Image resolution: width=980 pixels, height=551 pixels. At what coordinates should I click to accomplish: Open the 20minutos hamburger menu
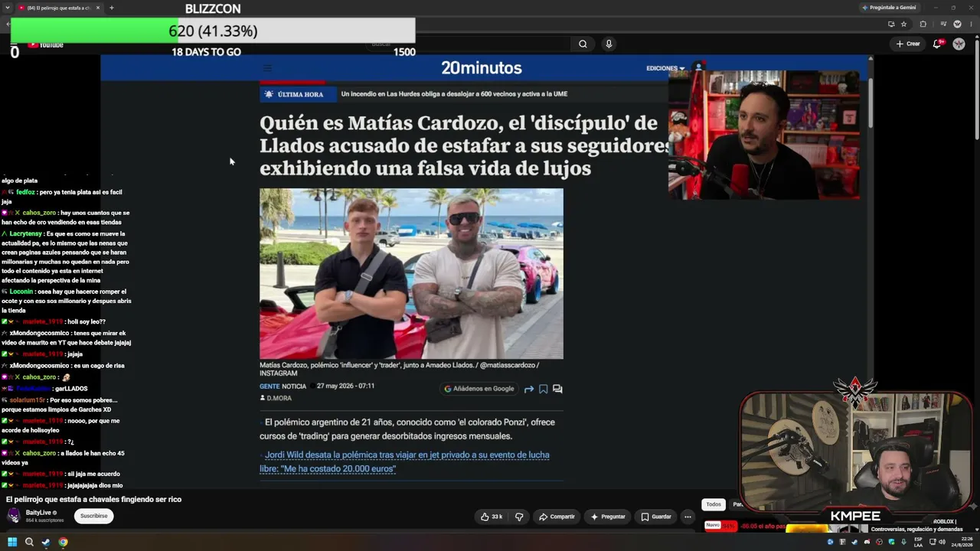coord(267,68)
